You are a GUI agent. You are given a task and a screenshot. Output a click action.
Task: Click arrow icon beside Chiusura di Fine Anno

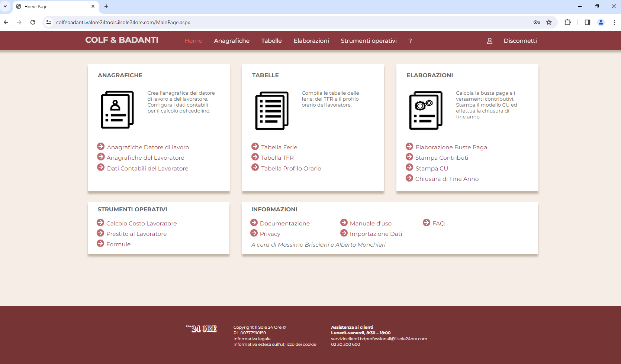409,178
